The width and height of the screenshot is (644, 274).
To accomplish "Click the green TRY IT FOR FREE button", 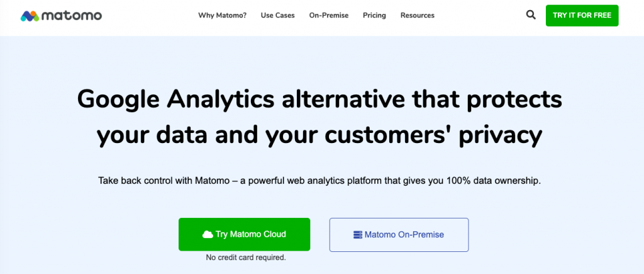I will tap(582, 16).
